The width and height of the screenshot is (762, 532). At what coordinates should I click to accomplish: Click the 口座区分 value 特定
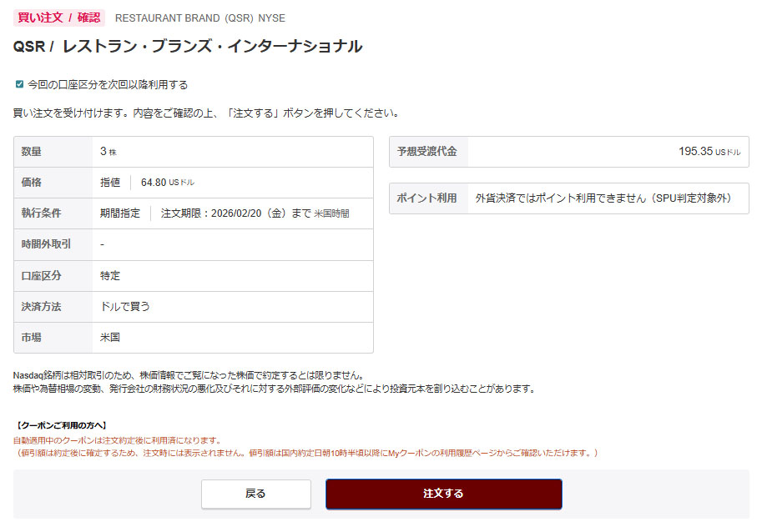tap(110, 276)
